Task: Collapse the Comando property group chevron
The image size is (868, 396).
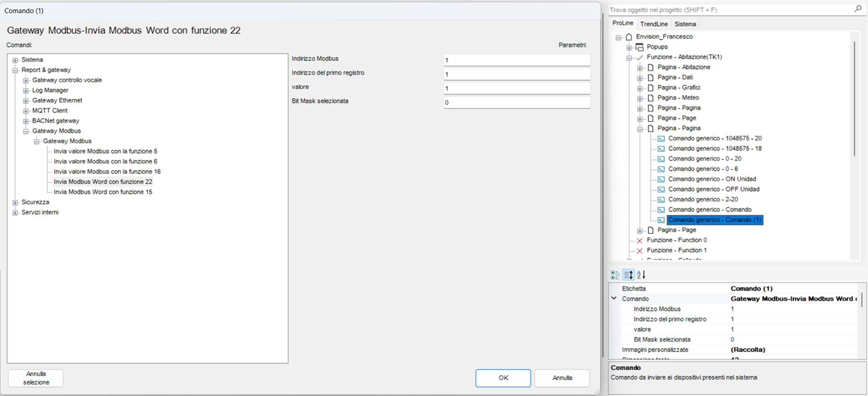Action: coord(614,298)
